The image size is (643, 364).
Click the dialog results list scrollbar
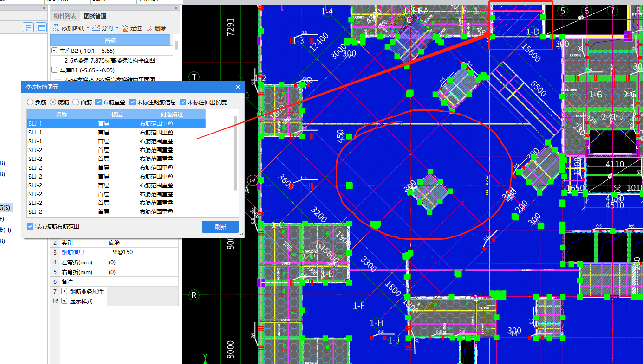(x=235, y=153)
